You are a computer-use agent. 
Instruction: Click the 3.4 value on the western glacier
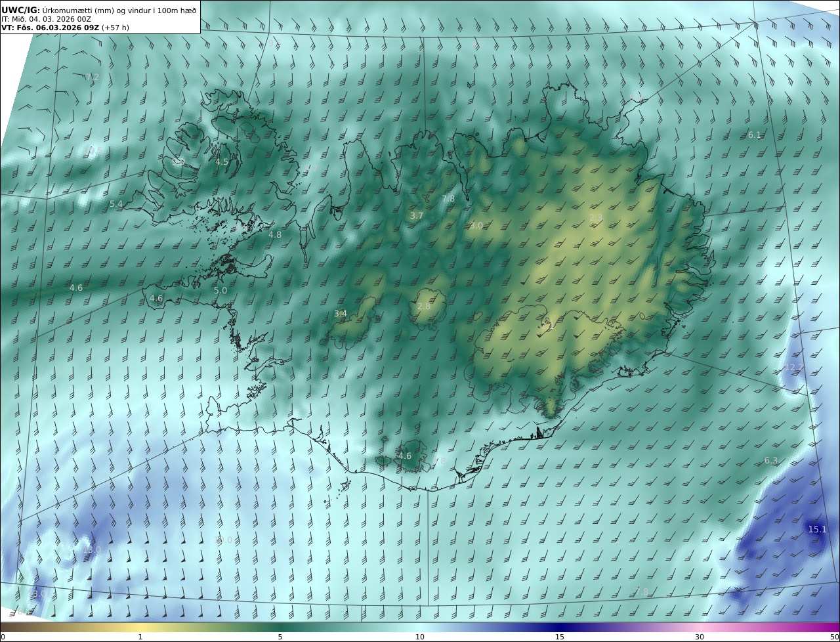[341, 314]
